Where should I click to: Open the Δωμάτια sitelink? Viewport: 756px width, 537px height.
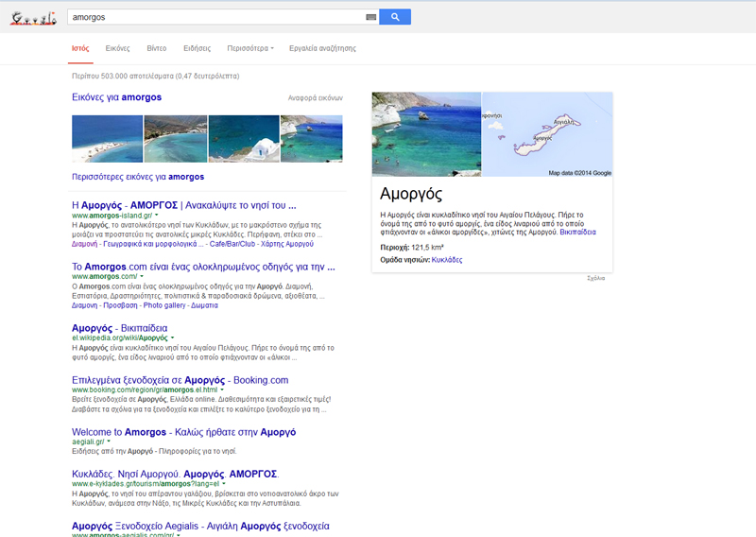pyautogui.click(x=204, y=305)
